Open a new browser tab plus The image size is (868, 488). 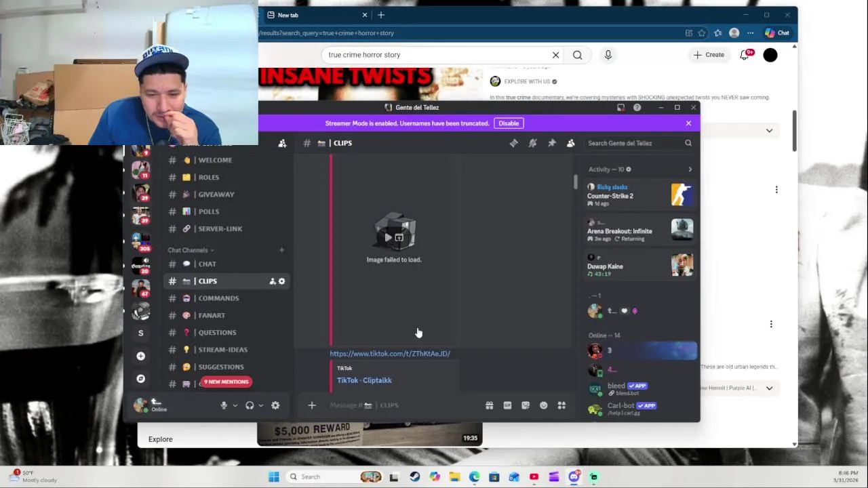(381, 15)
